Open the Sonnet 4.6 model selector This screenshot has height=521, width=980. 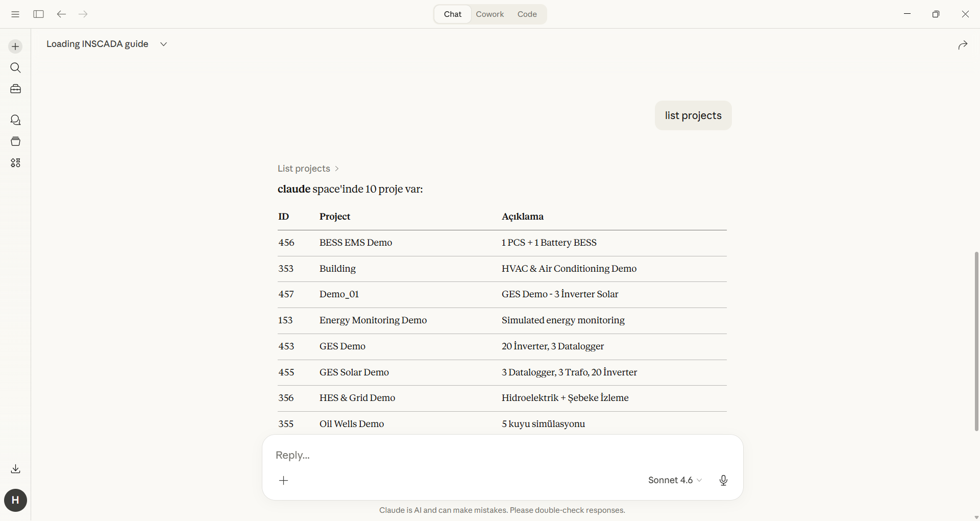pyautogui.click(x=675, y=480)
